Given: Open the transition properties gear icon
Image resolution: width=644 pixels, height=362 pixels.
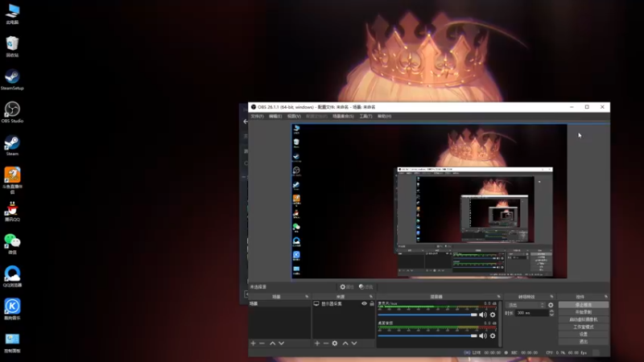Looking at the screenshot, I should (551, 305).
